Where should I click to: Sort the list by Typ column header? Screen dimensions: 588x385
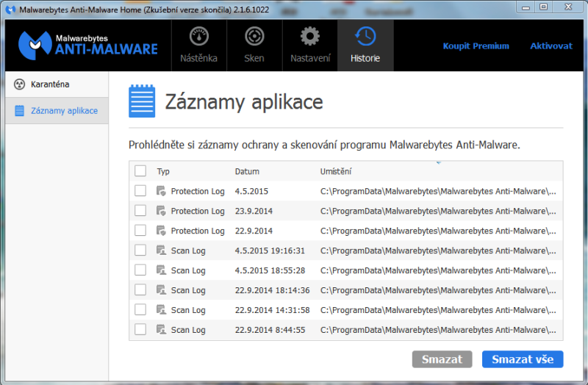163,171
